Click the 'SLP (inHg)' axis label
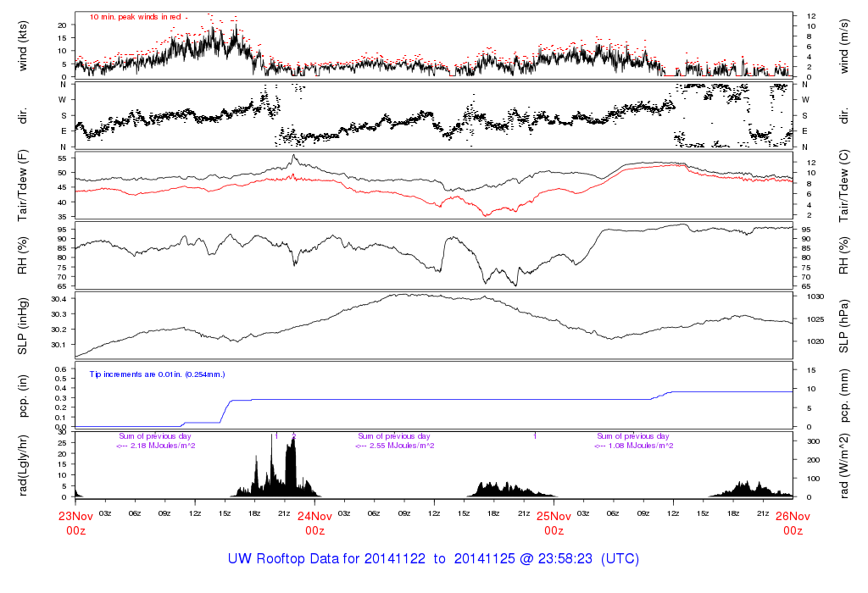The width and height of the screenshot is (868, 593). pos(23,326)
